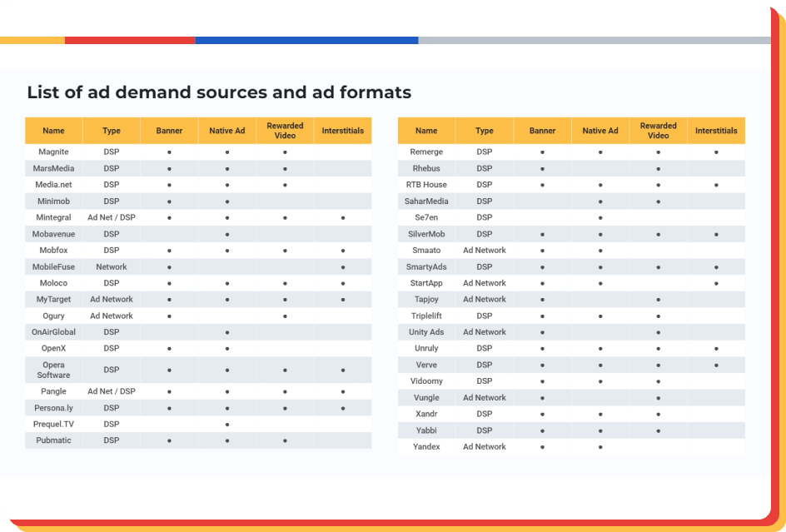Select Pangle in the name column
The image size is (786, 532).
53,391
